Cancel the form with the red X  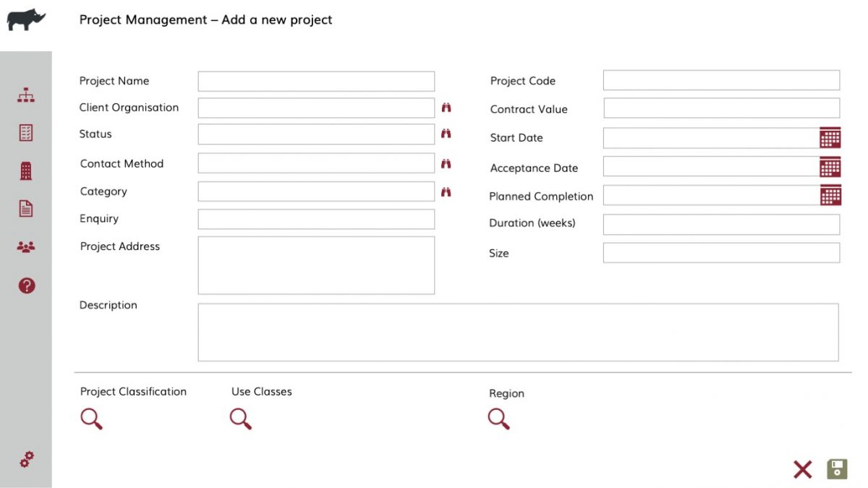(802, 469)
